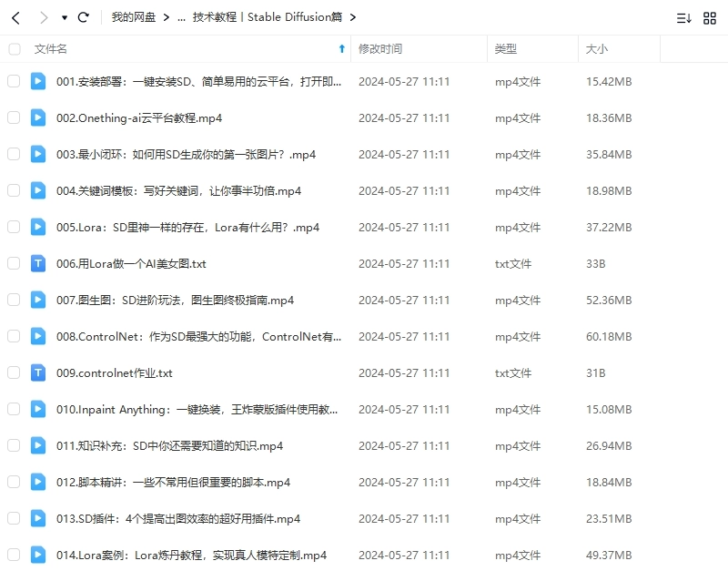Open the history dropdown caret beside the forward arrow
728x571 pixels.
pos(62,16)
